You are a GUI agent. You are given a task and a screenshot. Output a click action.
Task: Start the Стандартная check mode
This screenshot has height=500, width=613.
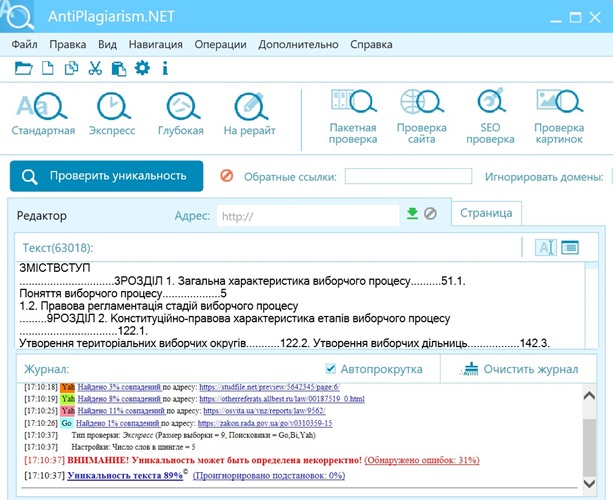click(43, 114)
